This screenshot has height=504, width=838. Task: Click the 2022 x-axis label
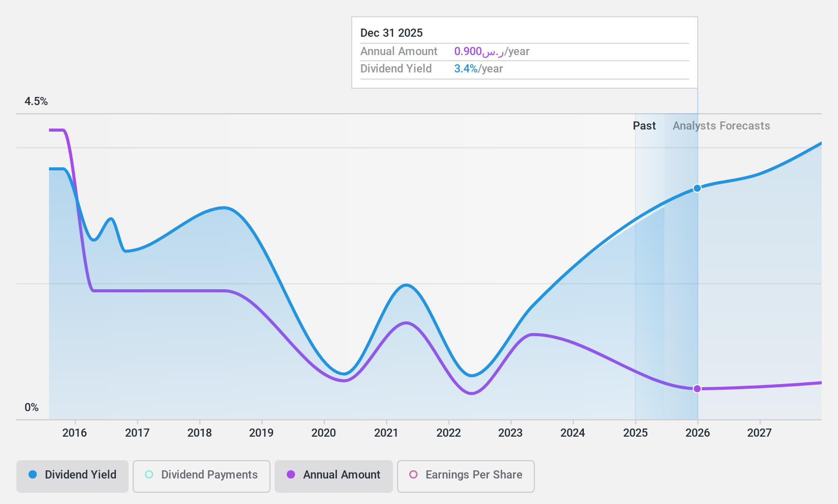[x=449, y=433]
